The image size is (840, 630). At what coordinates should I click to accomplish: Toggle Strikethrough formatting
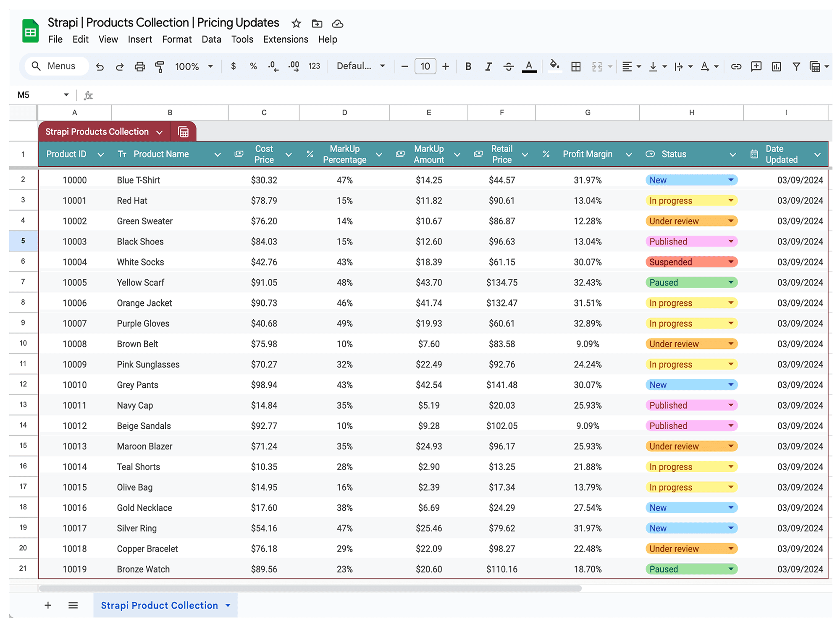click(x=508, y=66)
